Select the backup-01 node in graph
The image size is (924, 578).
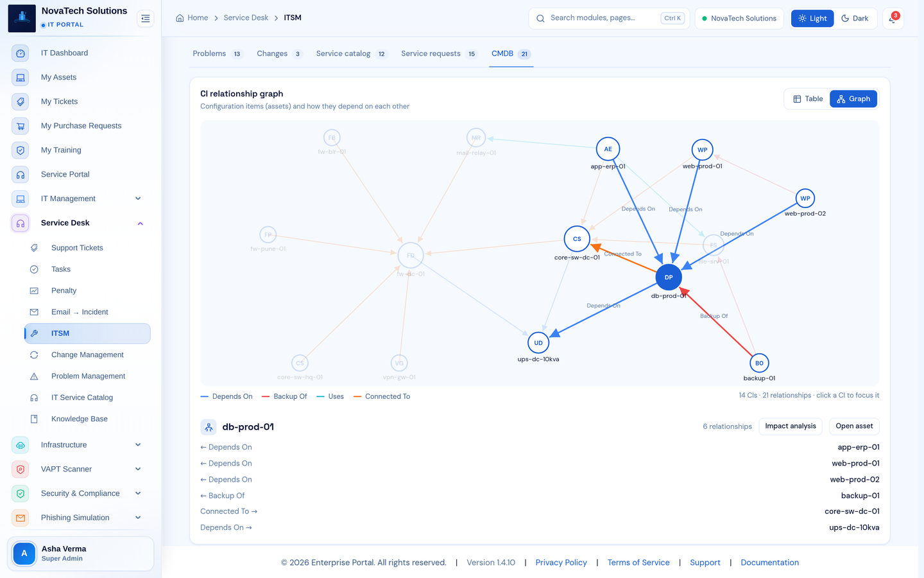[759, 363]
